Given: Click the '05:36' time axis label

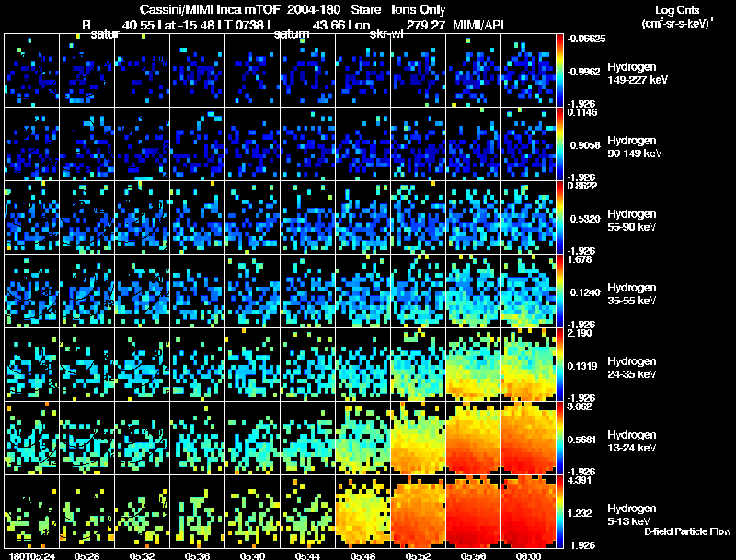Looking at the screenshot, I should coord(197,555).
